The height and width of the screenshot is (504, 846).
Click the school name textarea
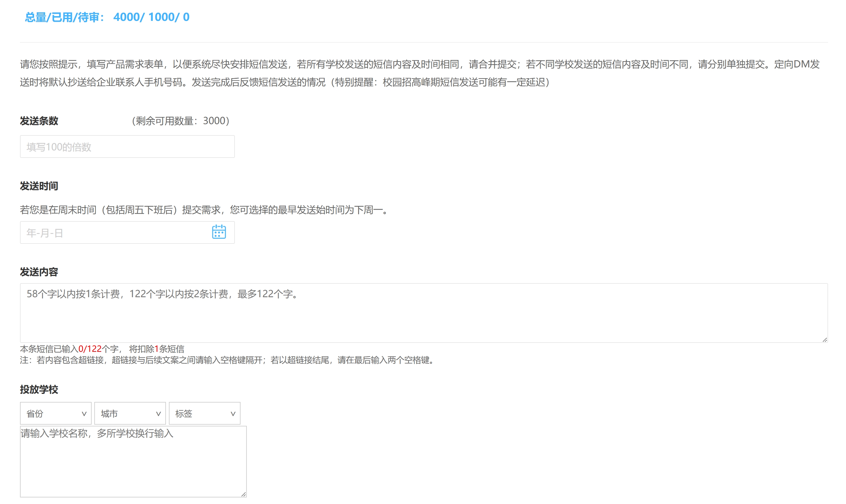[133, 462]
